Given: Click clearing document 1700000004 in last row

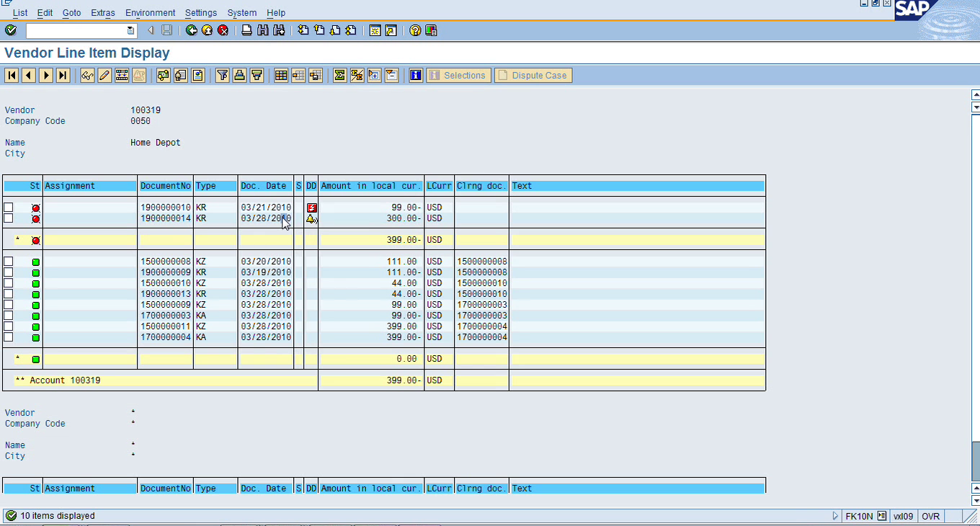Looking at the screenshot, I should click(481, 337).
